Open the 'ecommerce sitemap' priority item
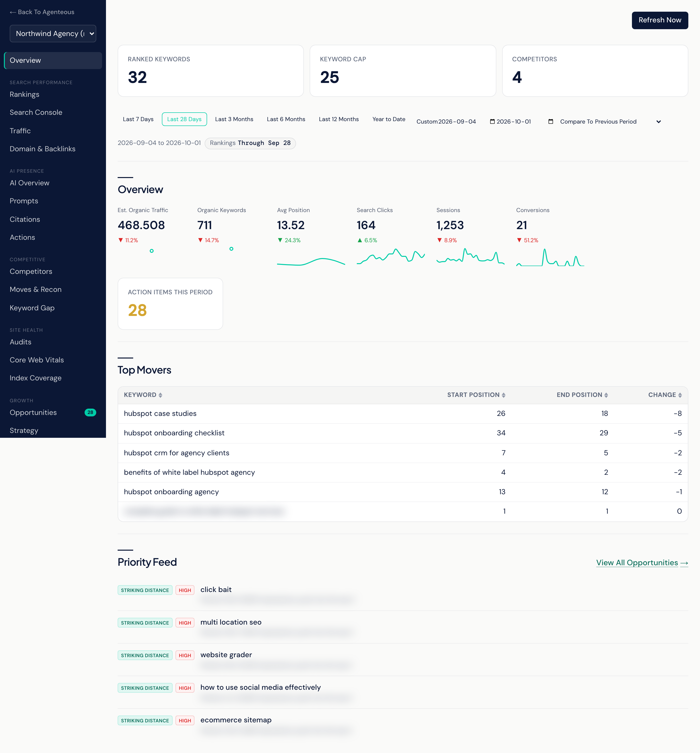This screenshot has width=700, height=753. (x=403, y=725)
